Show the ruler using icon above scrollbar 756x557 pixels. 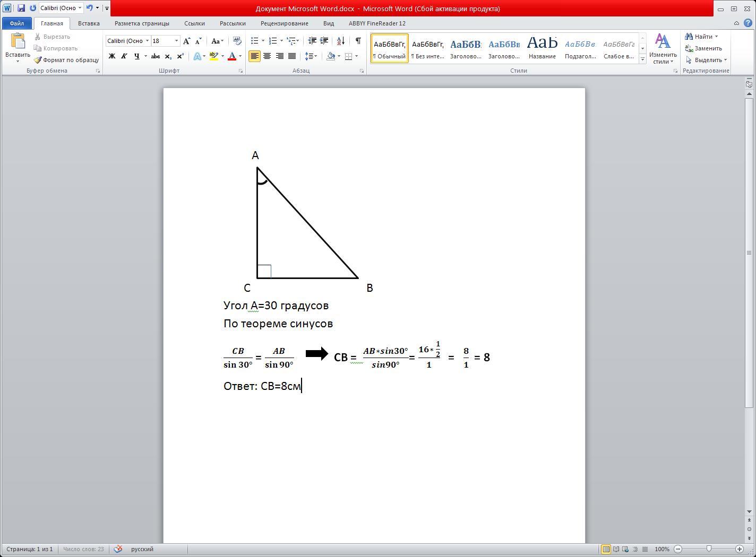pyautogui.click(x=749, y=84)
